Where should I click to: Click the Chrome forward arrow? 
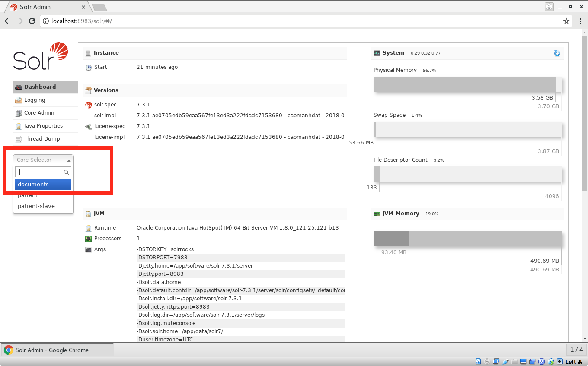(20, 21)
